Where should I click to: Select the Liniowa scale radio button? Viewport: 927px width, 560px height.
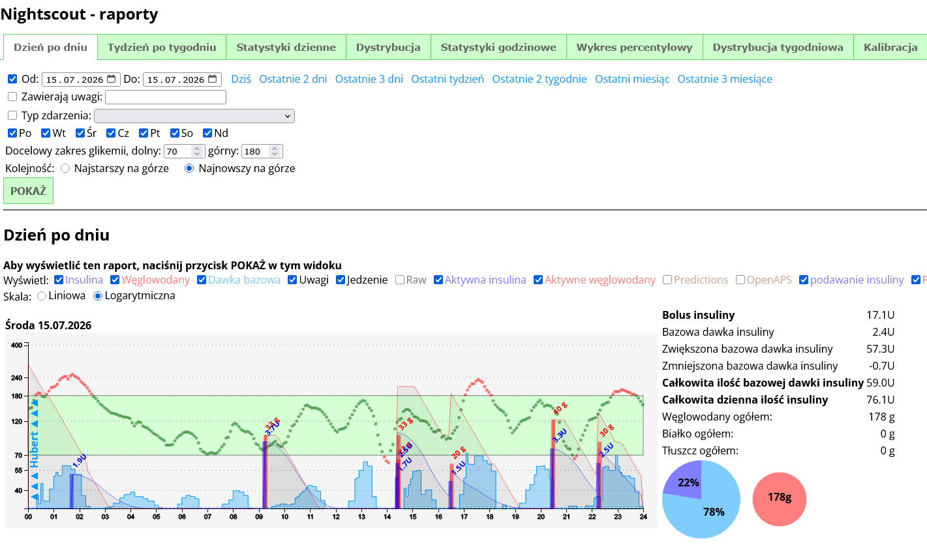[42, 296]
